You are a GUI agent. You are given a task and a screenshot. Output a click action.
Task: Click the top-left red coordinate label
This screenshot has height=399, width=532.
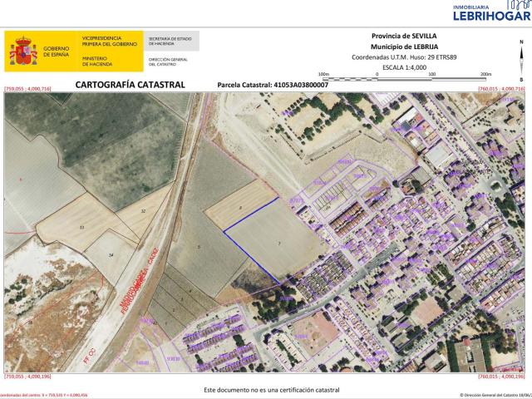tap(27, 88)
